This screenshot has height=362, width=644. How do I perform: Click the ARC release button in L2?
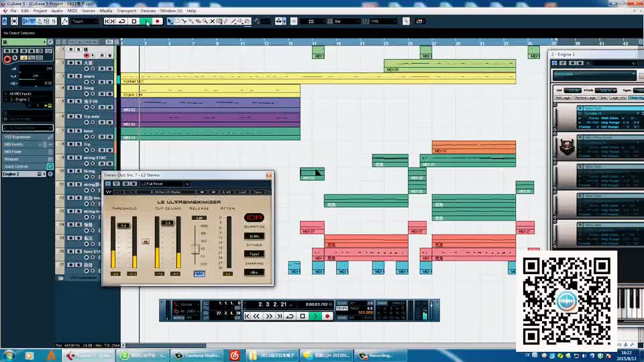pyautogui.click(x=199, y=274)
